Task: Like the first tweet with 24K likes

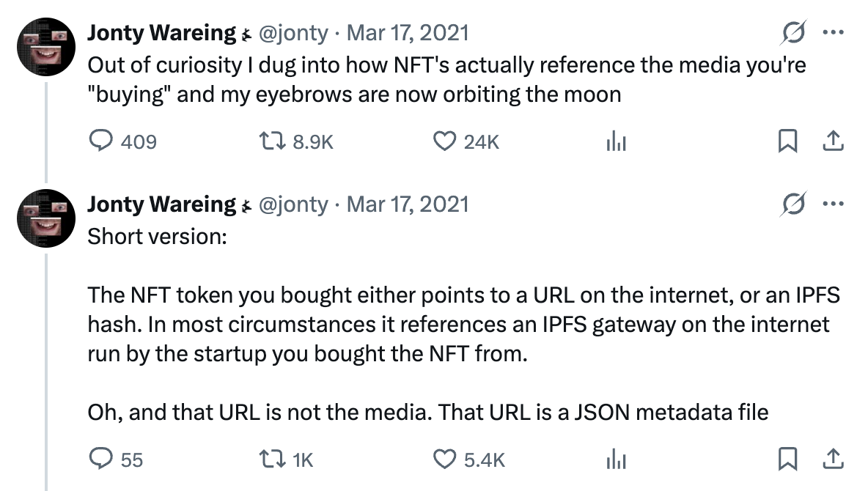Action: tap(444, 141)
